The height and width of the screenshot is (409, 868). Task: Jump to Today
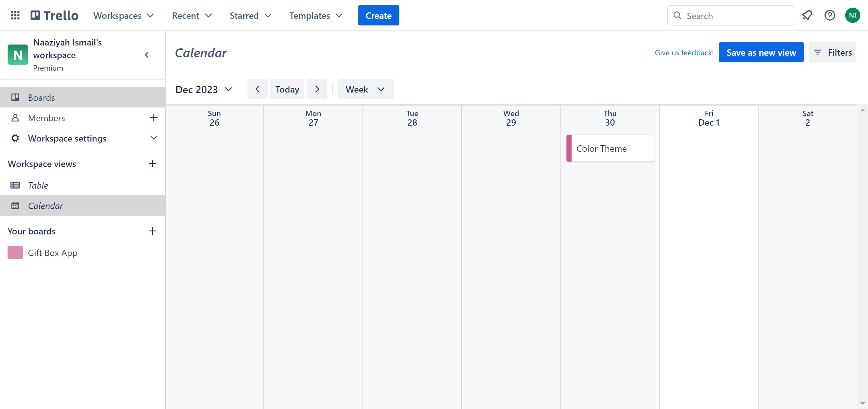click(287, 89)
